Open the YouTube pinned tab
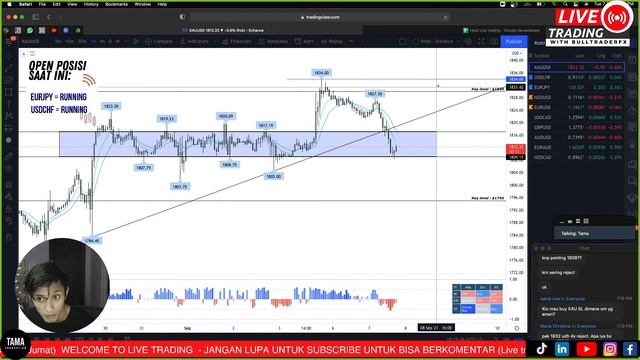The width and height of the screenshot is (640, 360). [54, 30]
